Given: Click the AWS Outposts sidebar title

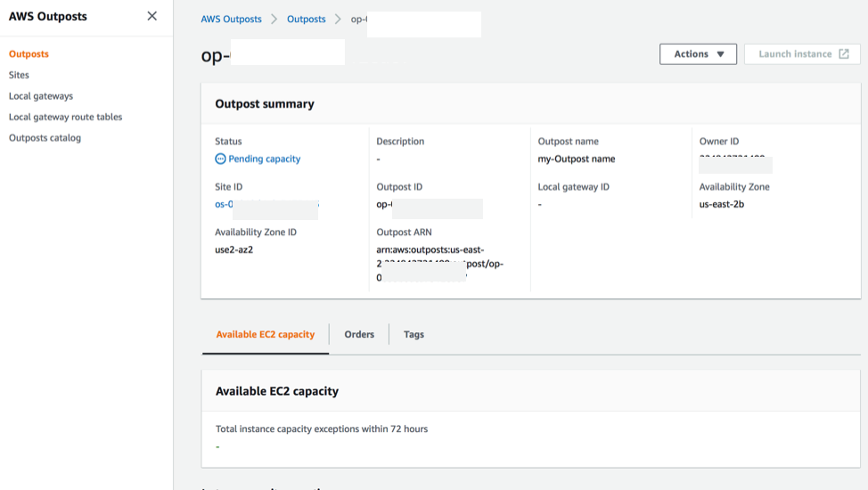Looking at the screenshot, I should click(47, 17).
